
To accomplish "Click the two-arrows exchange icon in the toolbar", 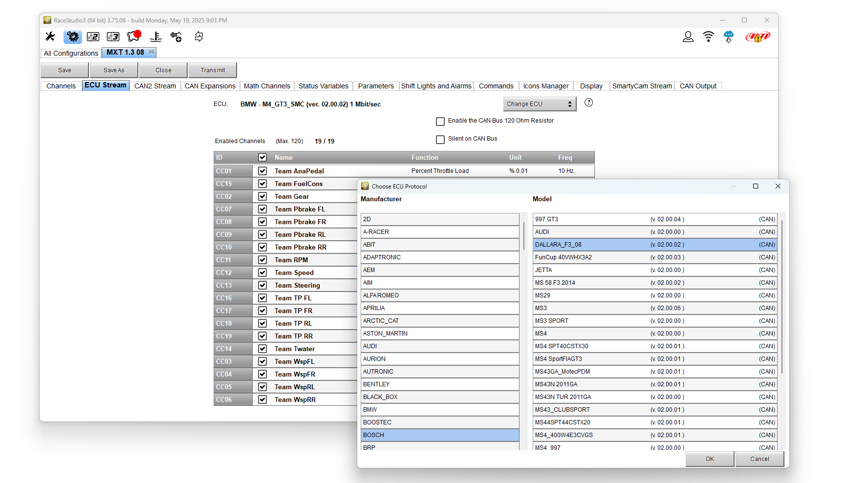I will [x=198, y=37].
